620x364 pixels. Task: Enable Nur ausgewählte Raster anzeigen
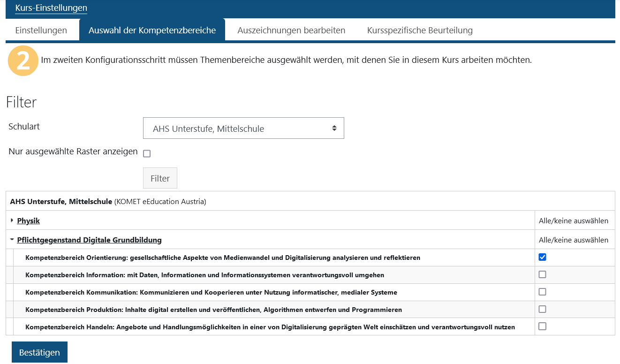pyautogui.click(x=146, y=153)
